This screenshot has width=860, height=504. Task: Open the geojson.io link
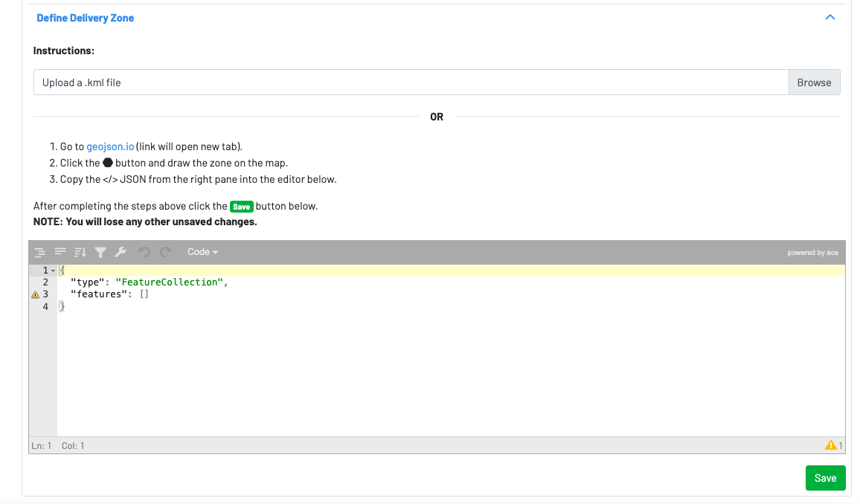pyautogui.click(x=110, y=146)
